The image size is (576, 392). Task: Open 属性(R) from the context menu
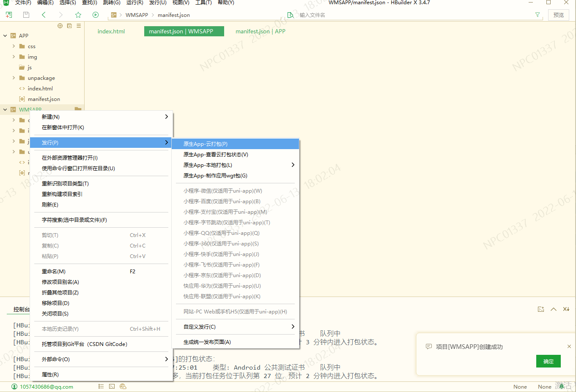101,375
